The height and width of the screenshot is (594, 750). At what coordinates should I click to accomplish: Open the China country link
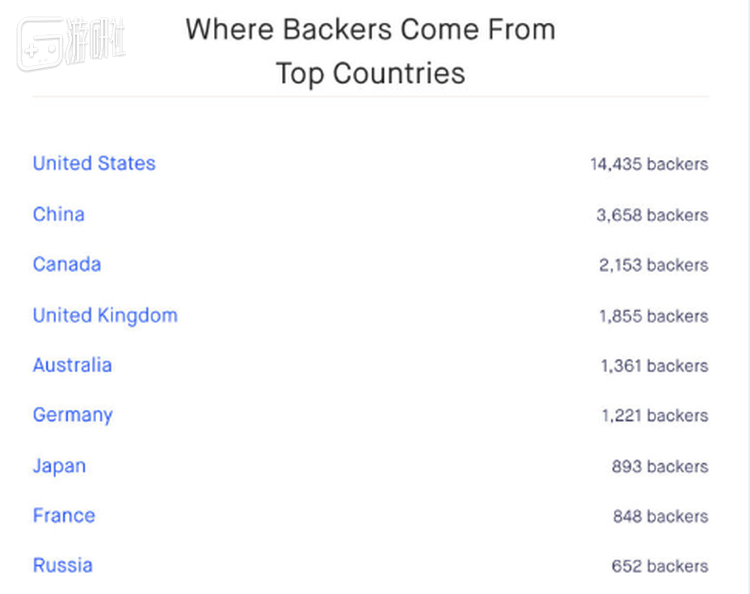pos(58,214)
